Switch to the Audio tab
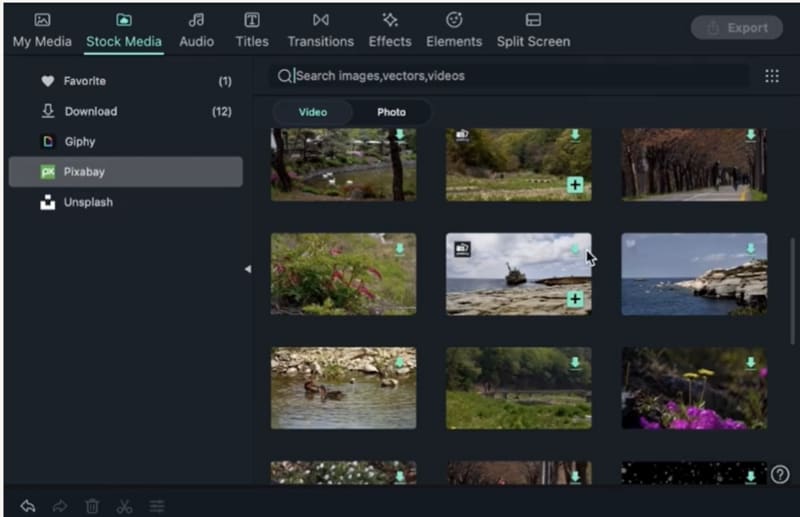Viewport: 800px width, 517px height. click(196, 31)
